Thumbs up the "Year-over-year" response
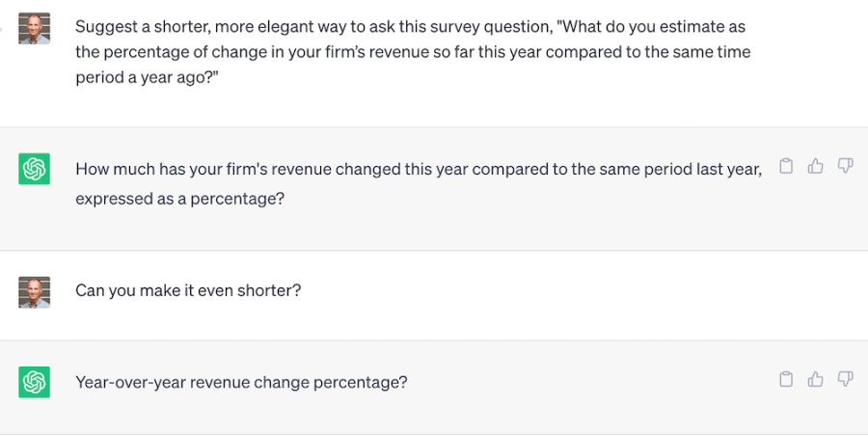 pos(816,379)
